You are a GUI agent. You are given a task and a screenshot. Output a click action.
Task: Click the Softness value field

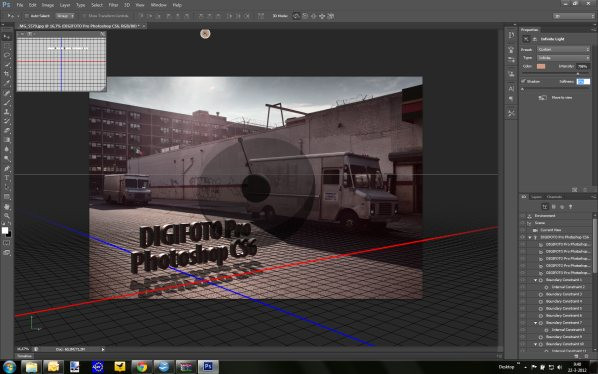(x=583, y=82)
